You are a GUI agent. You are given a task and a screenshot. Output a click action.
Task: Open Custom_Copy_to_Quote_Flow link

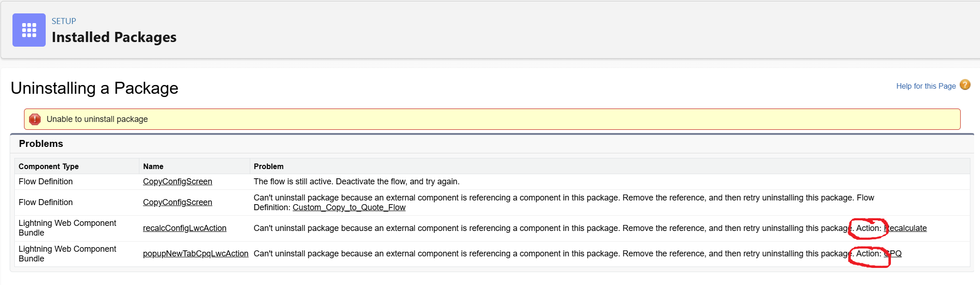[349, 207]
